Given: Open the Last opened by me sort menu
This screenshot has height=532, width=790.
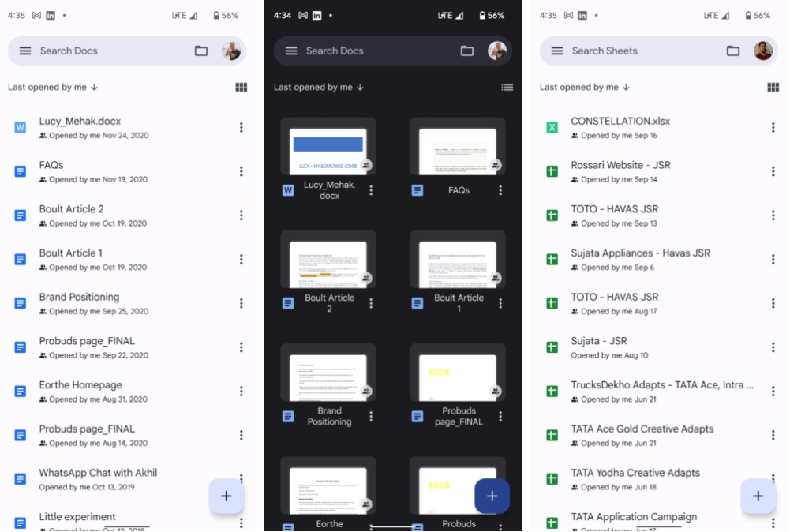Looking at the screenshot, I should point(49,87).
